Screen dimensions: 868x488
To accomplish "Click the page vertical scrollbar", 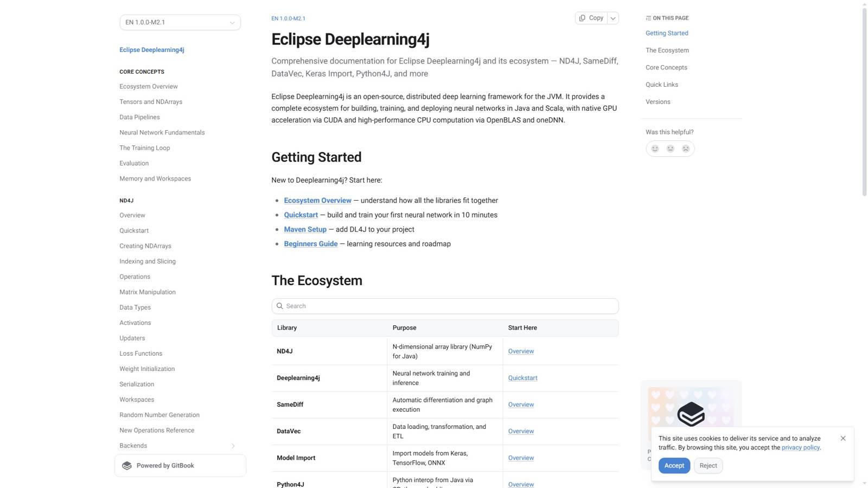I will coord(864,103).
